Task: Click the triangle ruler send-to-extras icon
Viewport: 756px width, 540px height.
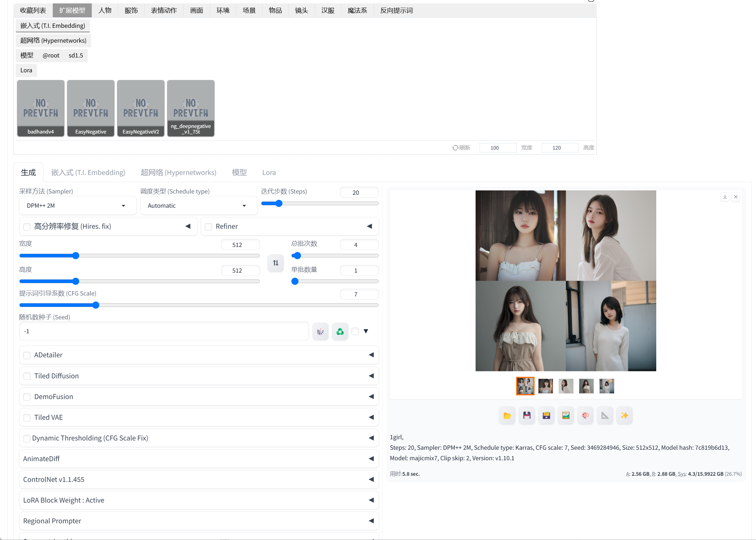Action: (605, 415)
